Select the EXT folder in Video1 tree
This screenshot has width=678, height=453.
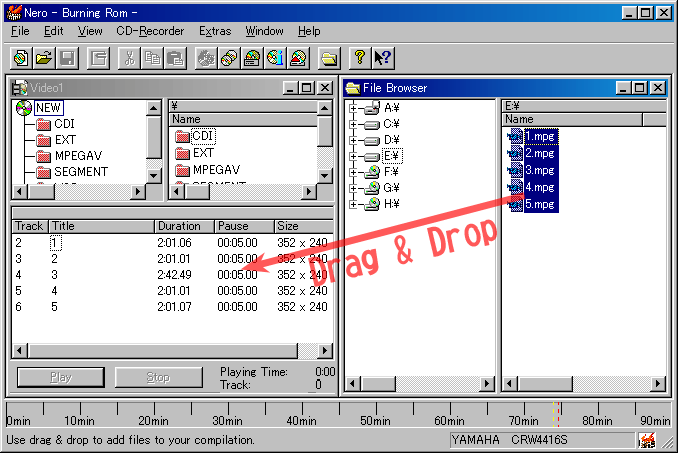(65, 140)
